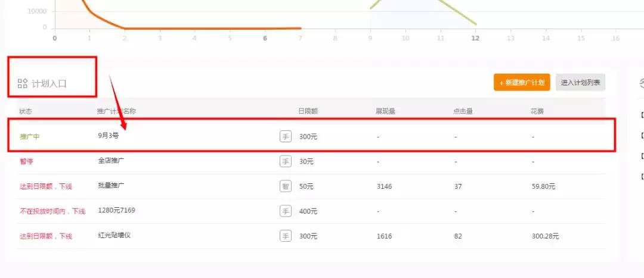Screen dimensions: 644x278
Task: Click the 日限额 column header
Action: click(308, 111)
